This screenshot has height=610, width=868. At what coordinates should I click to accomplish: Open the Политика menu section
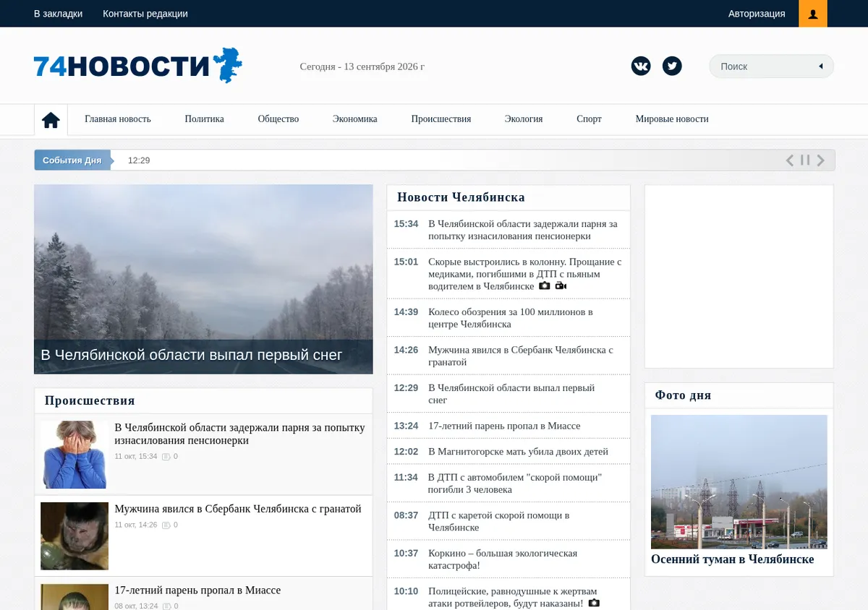point(204,119)
